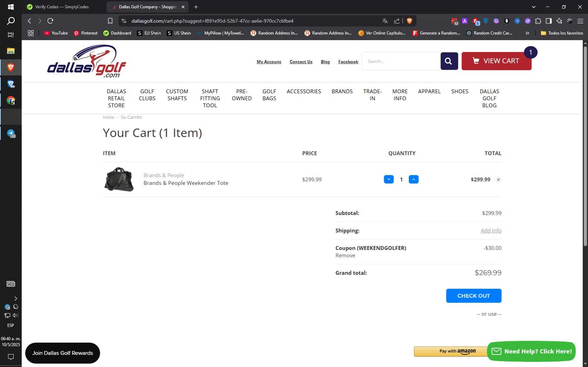Open the GOLF CLUBS menu

coord(147,95)
